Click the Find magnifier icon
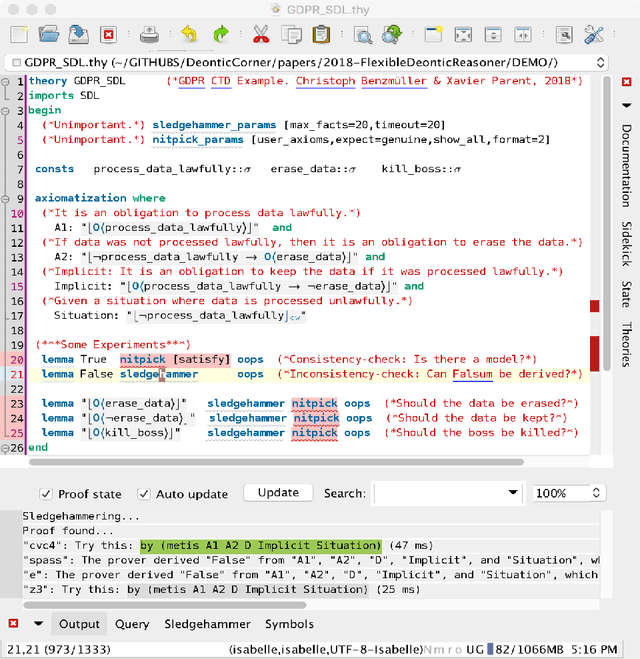 tap(362, 35)
